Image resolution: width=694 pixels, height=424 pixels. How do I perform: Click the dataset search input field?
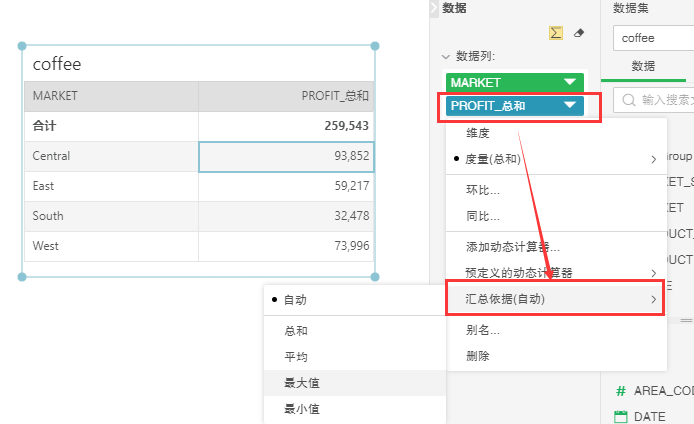click(x=665, y=100)
